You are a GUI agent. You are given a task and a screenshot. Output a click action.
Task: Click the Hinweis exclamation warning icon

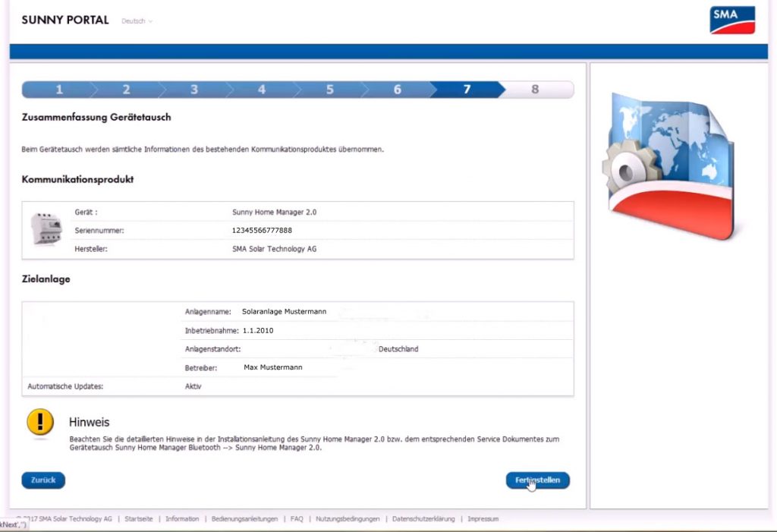click(42, 423)
